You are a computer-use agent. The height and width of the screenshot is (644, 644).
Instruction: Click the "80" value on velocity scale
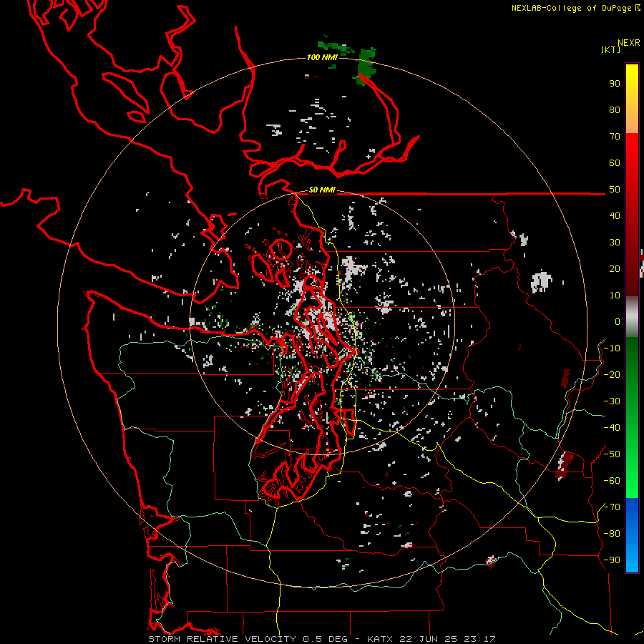point(615,109)
